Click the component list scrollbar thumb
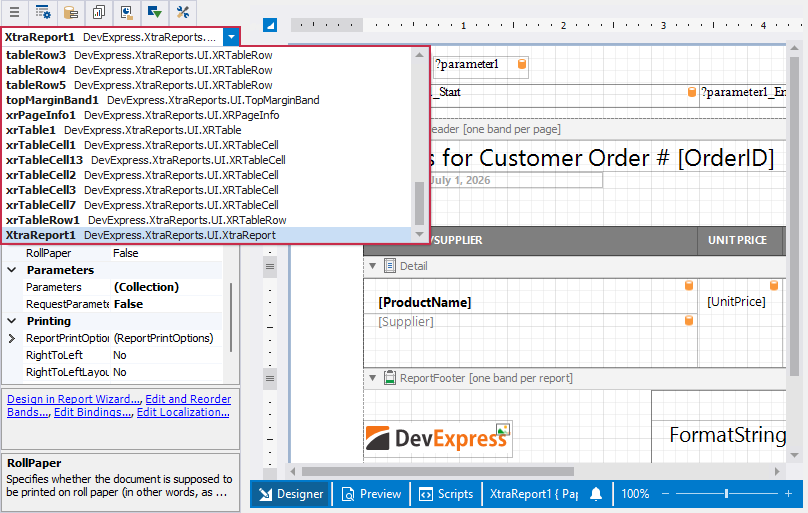The width and height of the screenshot is (808, 513). 419,202
